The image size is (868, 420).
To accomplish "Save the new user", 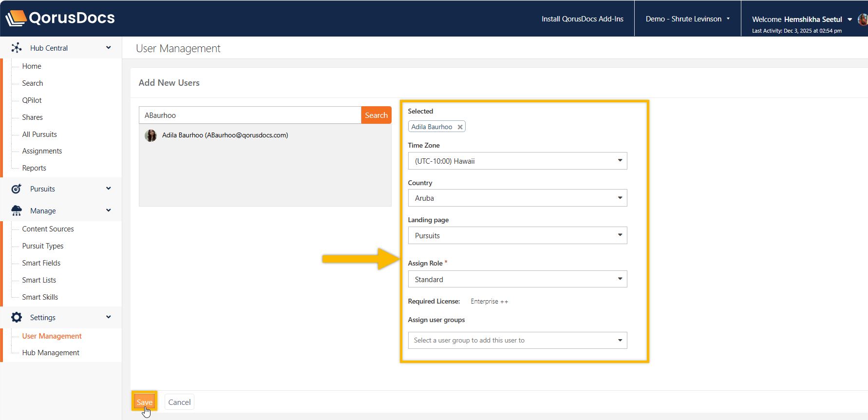I will click(x=144, y=402).
